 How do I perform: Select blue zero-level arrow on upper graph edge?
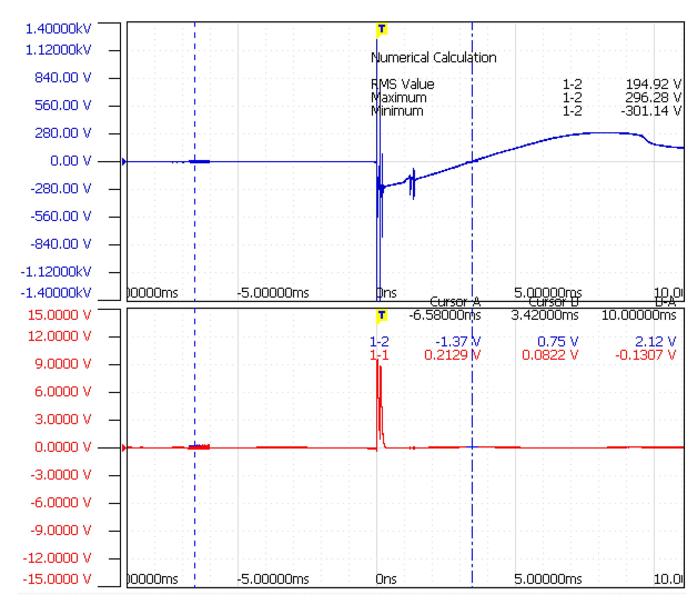click(x=124, y=161)
